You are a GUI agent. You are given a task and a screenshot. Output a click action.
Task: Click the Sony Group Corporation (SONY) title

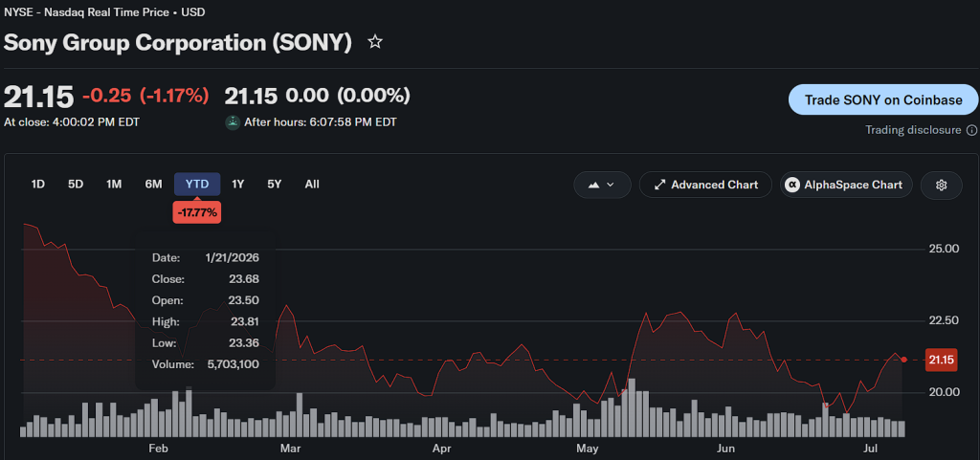point(177,42)
